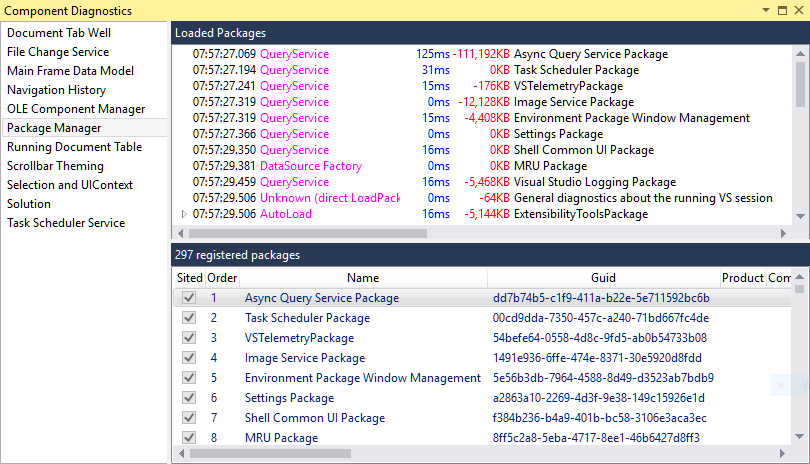The height and width of the screenshot is (464, 810).
Task: Select Navigation History item
Action: (x=56, y=90)
